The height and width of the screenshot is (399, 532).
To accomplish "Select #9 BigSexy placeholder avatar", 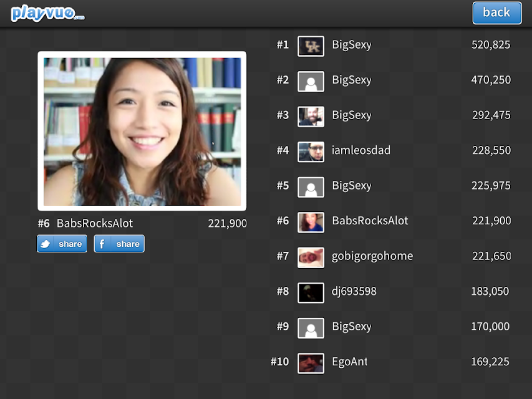I will 311,328.
